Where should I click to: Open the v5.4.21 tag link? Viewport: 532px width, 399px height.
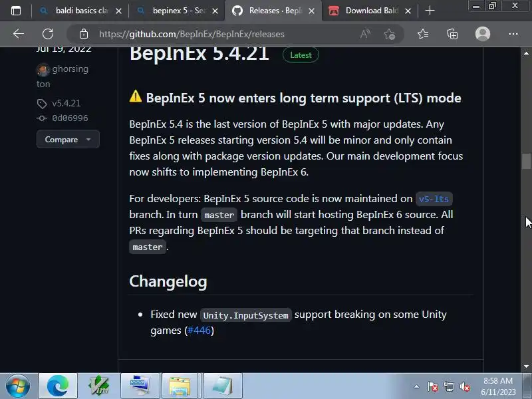pyautogui.click(x=66, y=103)
